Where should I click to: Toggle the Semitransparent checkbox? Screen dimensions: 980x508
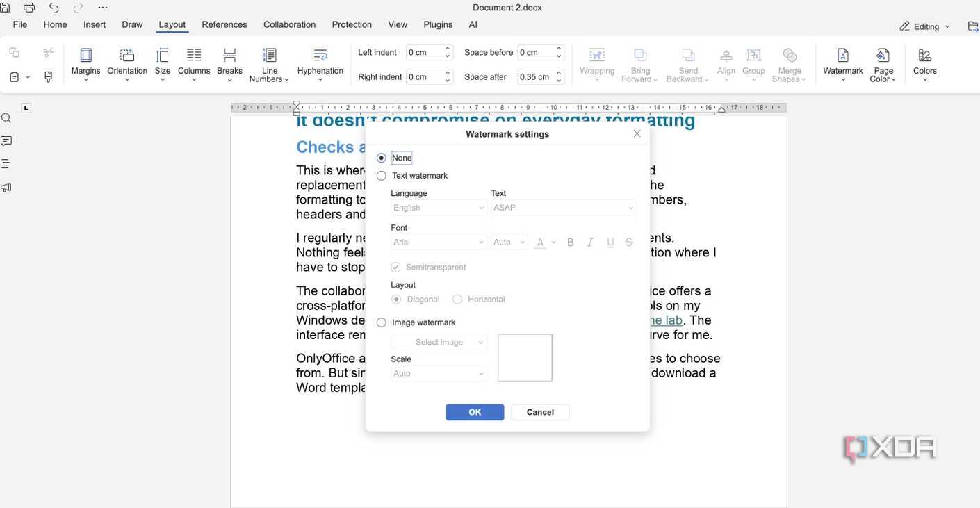click(395, 268)
